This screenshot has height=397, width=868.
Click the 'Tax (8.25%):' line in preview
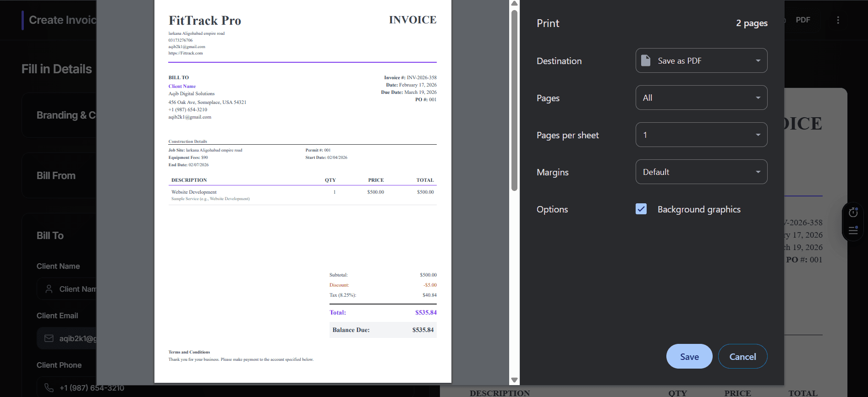383,295
